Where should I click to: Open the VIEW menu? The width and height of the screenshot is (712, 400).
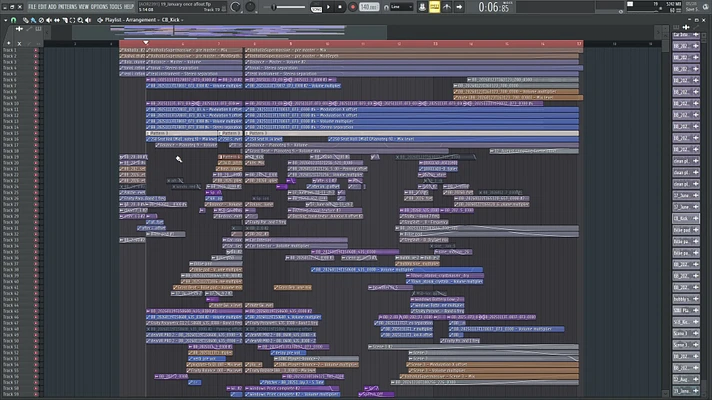(84, 7)
